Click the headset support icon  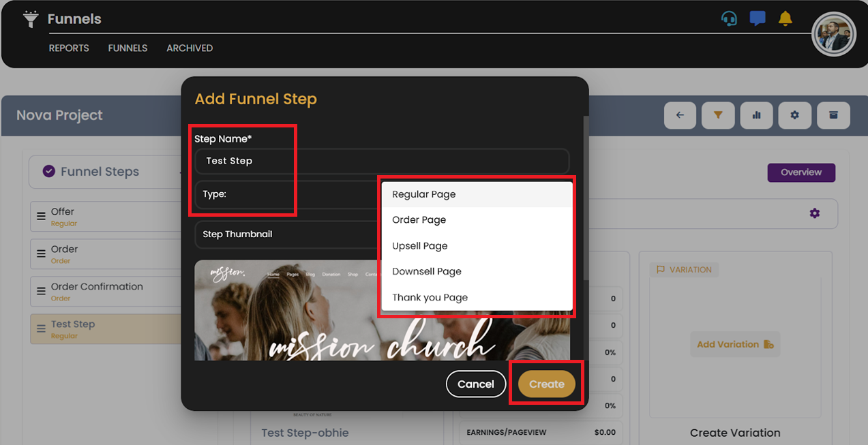[x=729, y=18]
